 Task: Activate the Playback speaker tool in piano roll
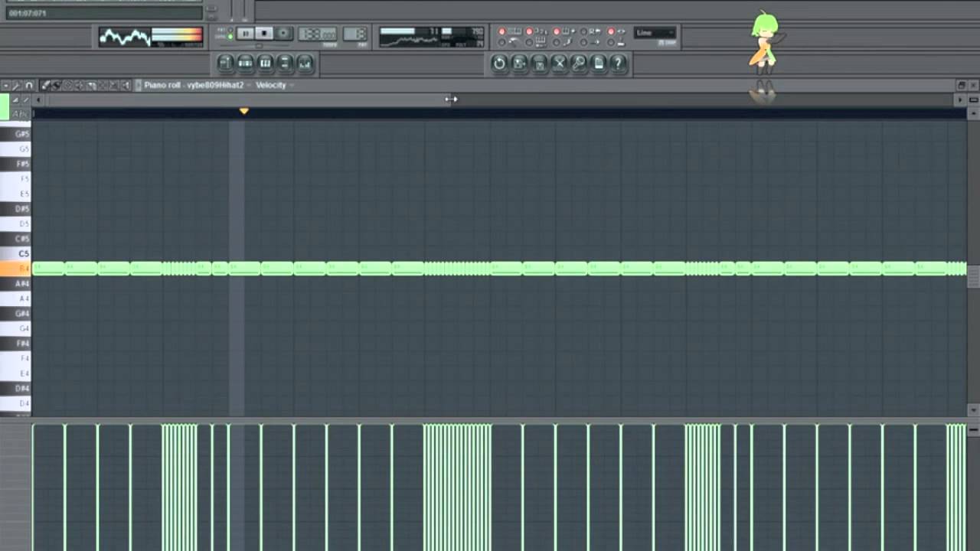[x=125, y=85]
